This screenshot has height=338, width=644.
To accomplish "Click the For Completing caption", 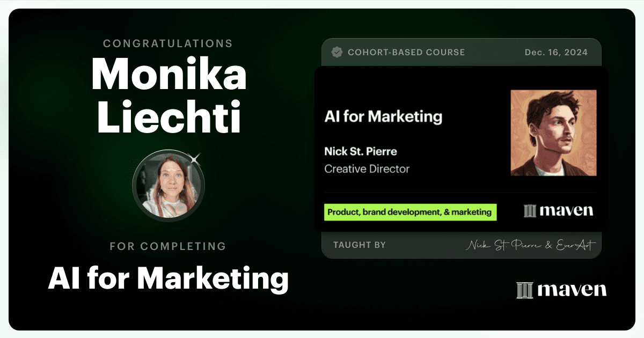I will 168,246.
